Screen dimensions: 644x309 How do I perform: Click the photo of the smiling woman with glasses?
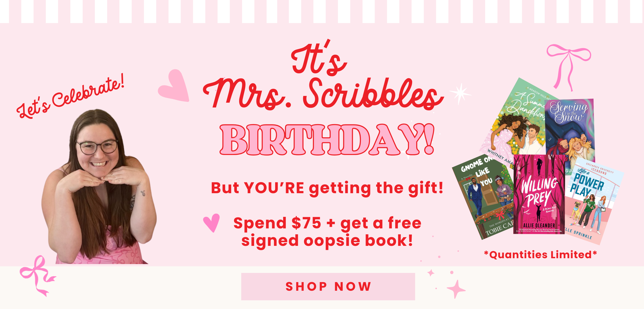[99, 186]
